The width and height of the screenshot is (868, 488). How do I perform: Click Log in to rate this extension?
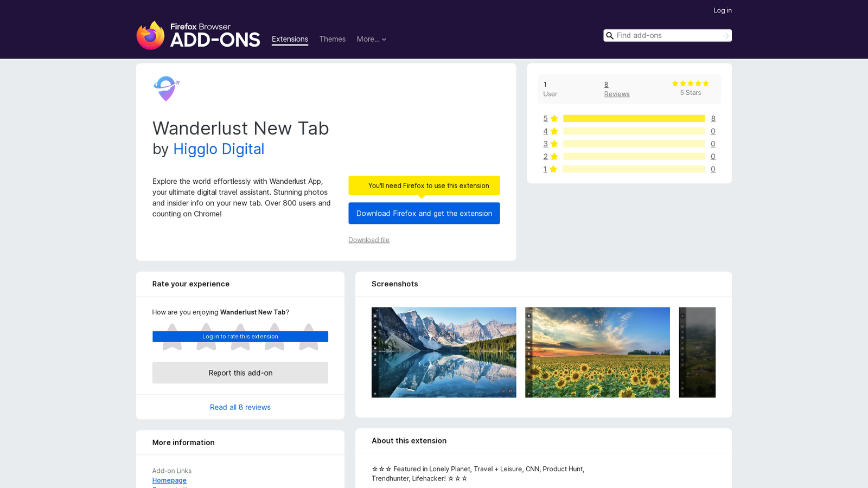(240, 337)
